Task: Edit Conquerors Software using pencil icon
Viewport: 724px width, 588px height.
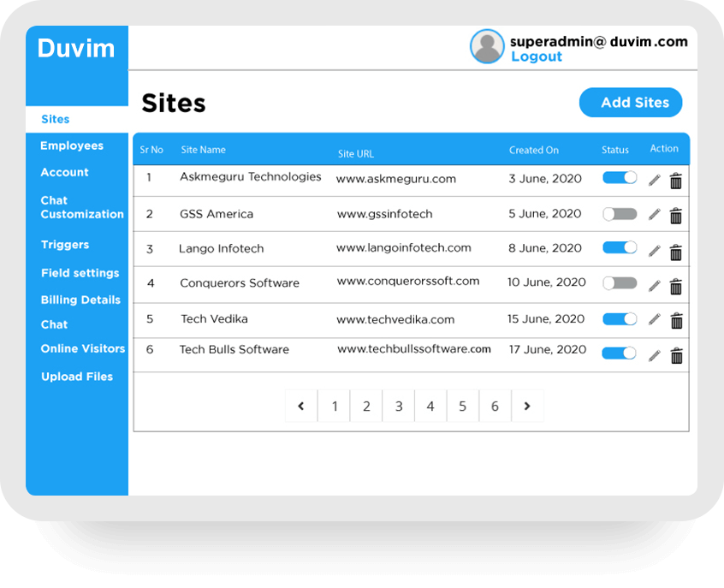Action: 655,286
